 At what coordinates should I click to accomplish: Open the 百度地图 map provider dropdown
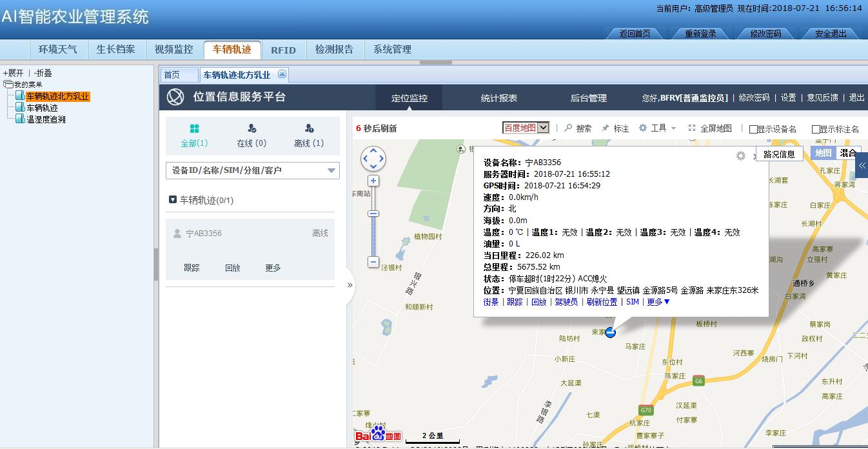(526, 128)
